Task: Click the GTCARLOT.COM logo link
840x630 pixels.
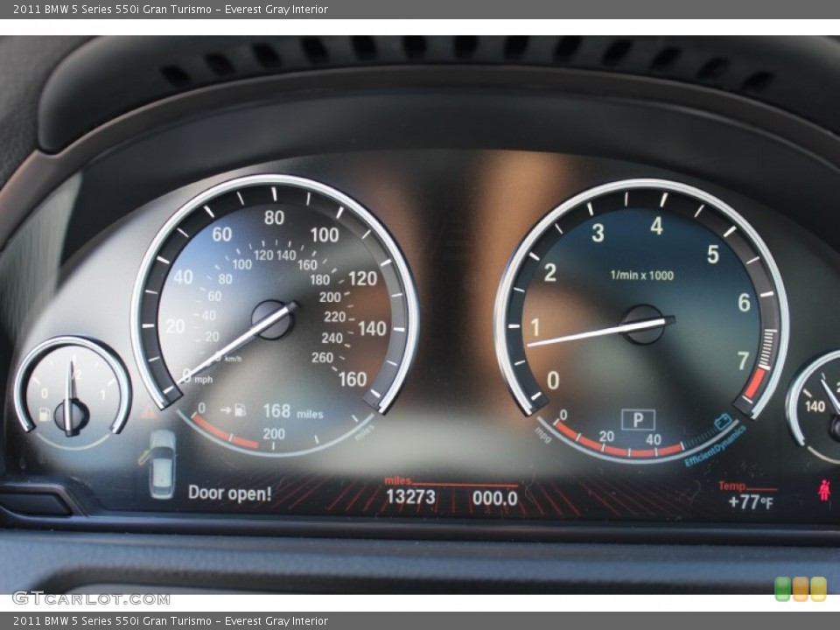Action: point(91,598)
